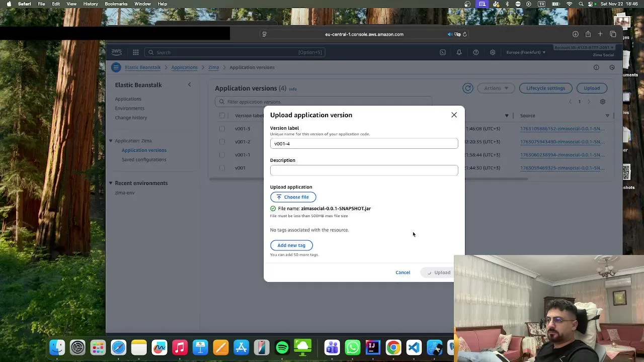Open Microsoft Teams from the Dock

click(x=332, y=347)
